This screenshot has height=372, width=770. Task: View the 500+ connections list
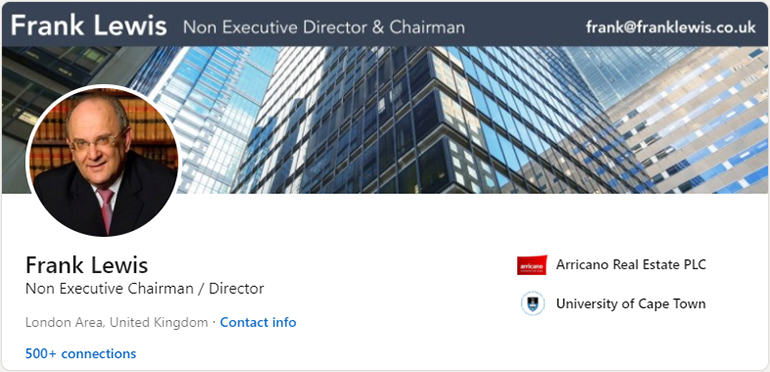tap(81, 353)
